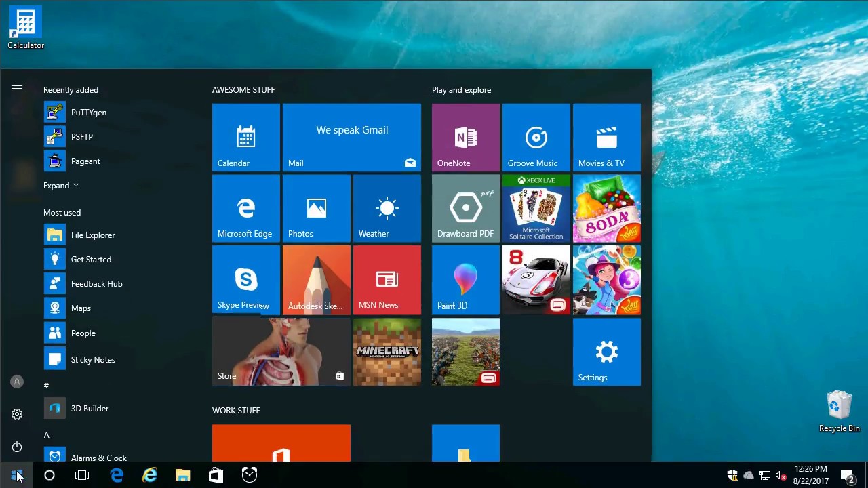Open the blue folder tile under WORK STUFF

(465, 443)
